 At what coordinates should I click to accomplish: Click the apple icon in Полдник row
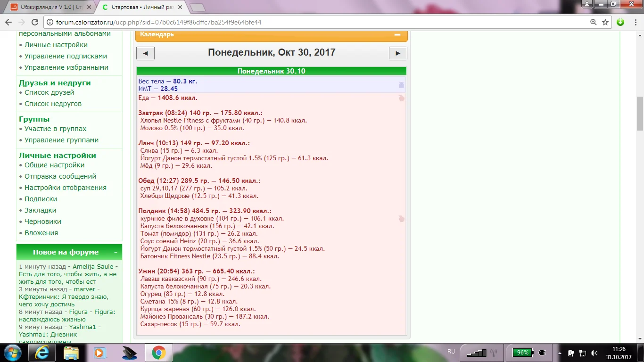[x=401, y=219]
